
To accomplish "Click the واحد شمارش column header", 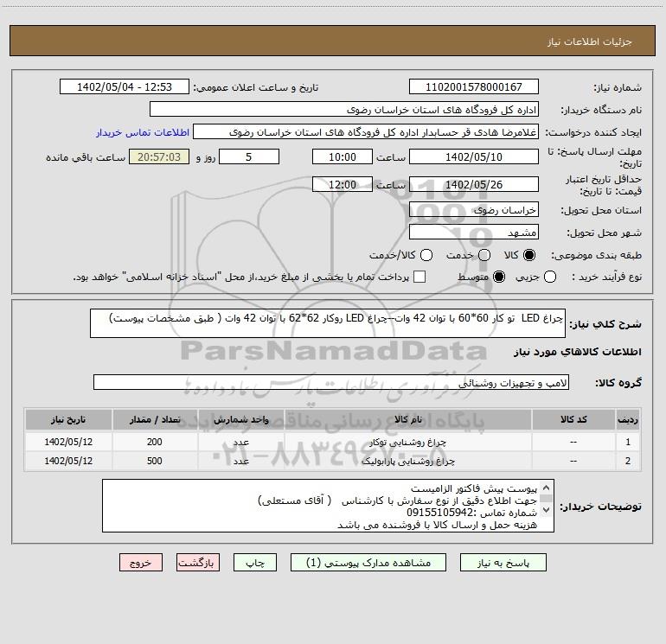I will tap(240, 420).
